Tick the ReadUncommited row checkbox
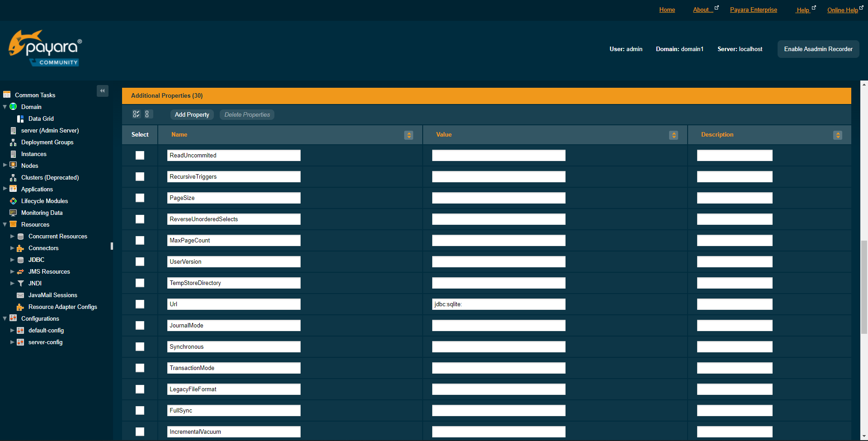 (x=140, y=155)
